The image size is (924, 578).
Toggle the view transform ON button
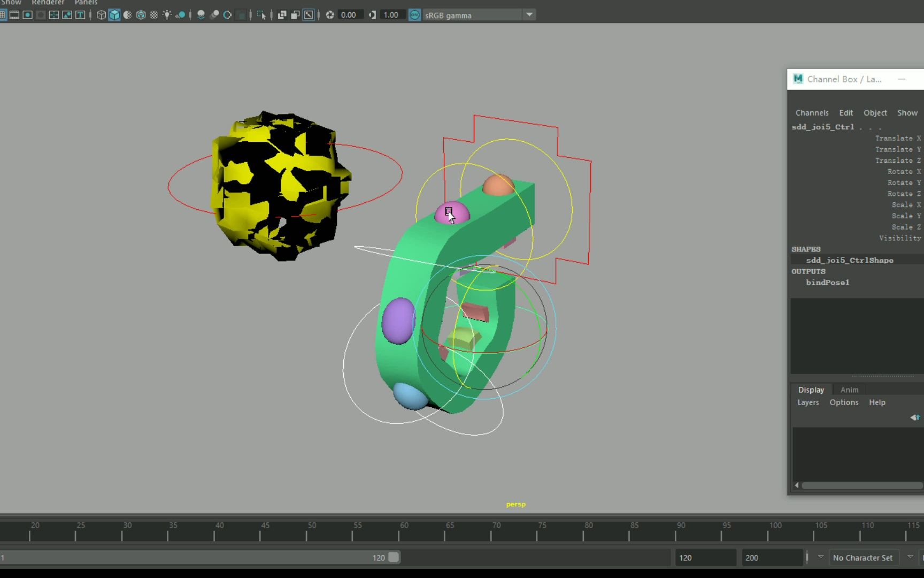tap(415, 15)
